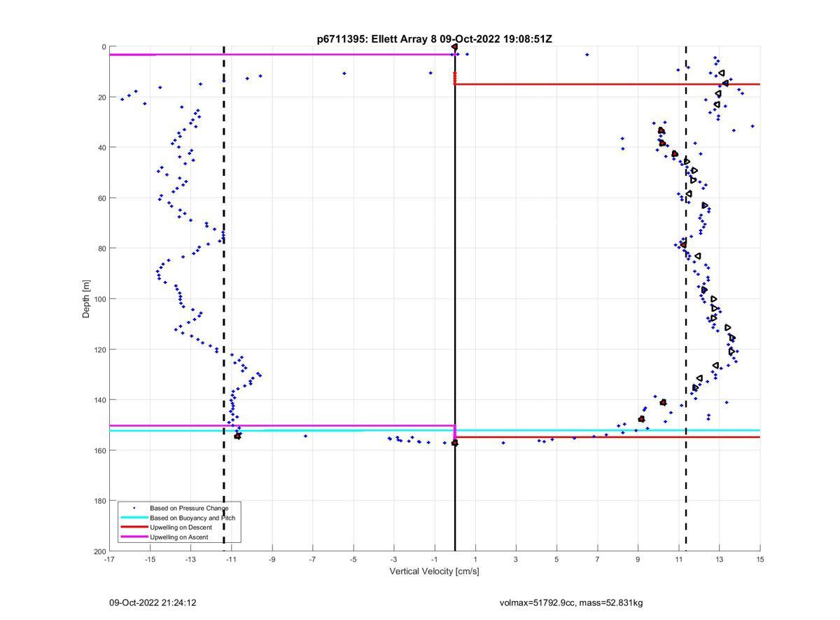Image resolution: width=840 pixels, height=620 pixels.
Task: Click depth tick label '200'
Action: click(x=99, y=551)
